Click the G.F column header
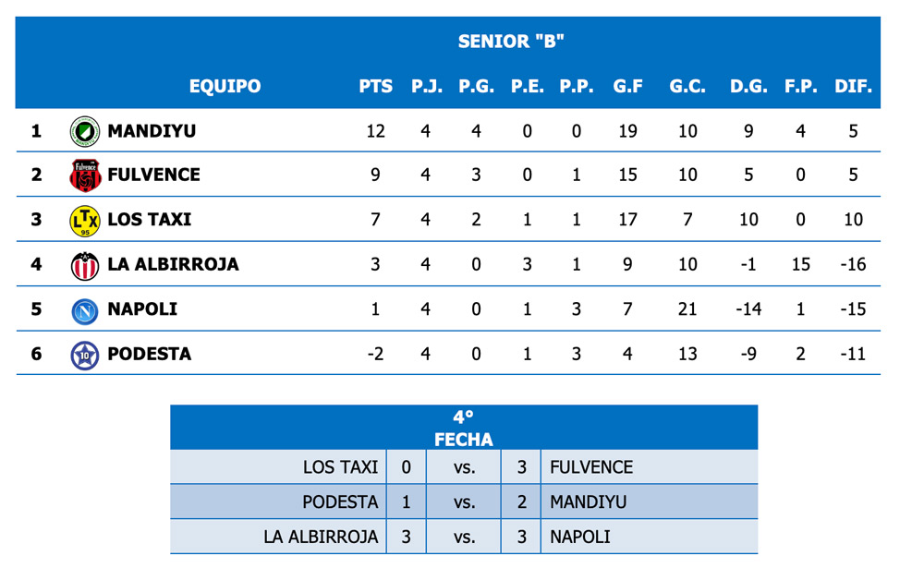Screen dimensions: 924x580 click(627, 87)
